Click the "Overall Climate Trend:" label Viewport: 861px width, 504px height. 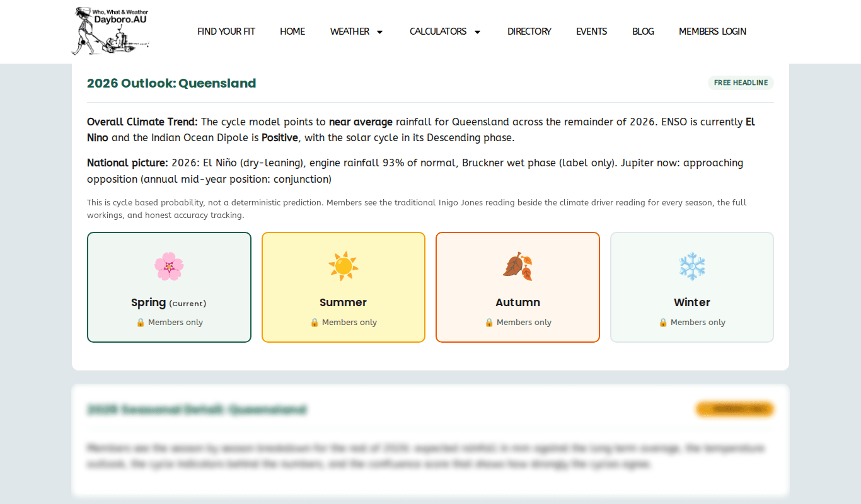[x=142, y=122]
